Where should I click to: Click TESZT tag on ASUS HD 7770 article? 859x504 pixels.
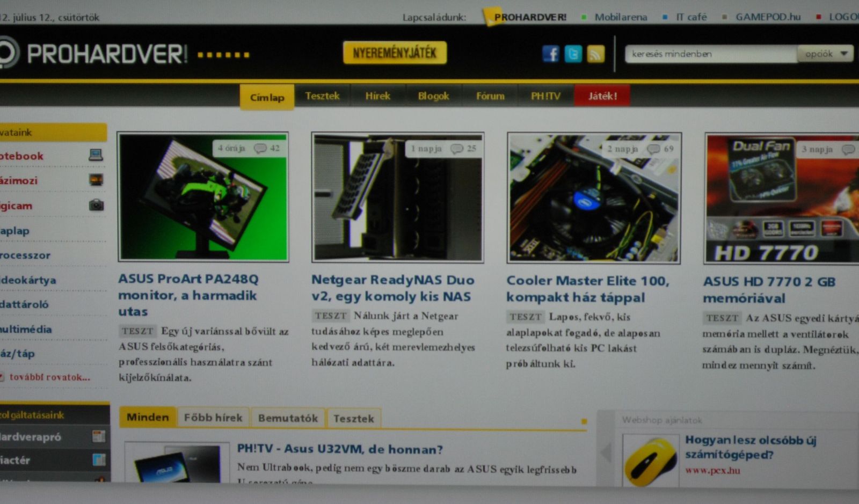pos(722,318)
